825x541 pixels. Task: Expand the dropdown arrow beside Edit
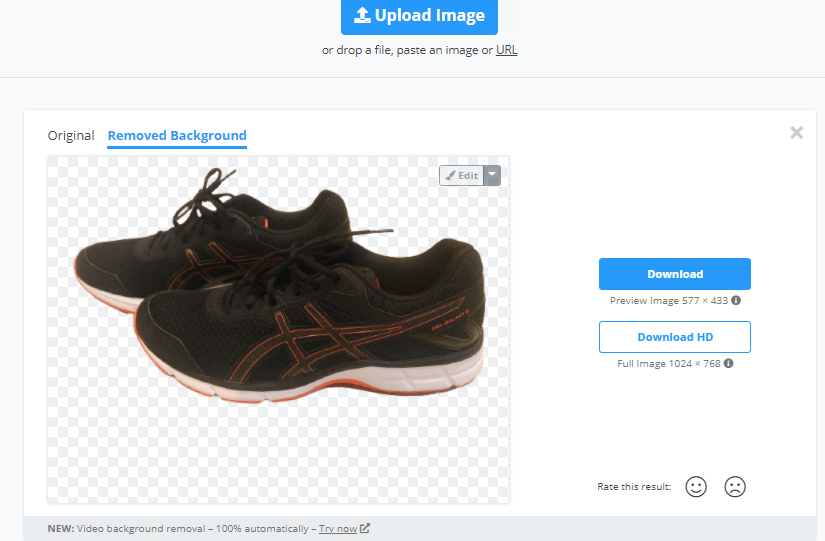(492, 176)
